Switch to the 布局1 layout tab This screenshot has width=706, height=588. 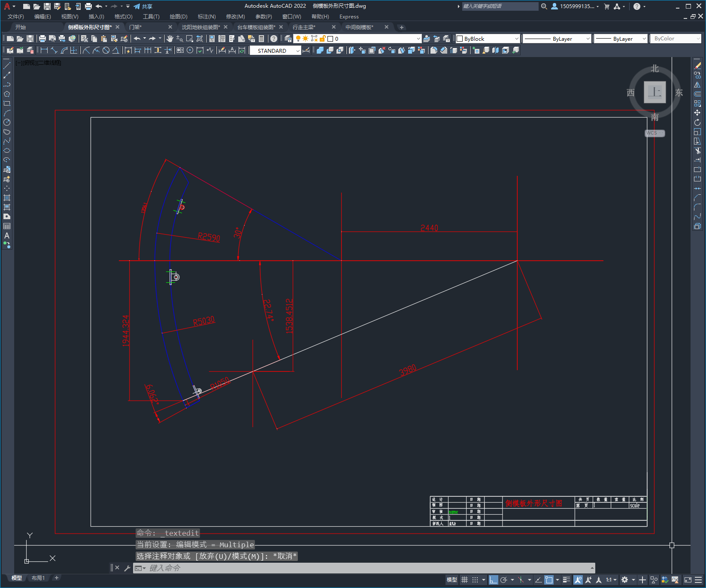[38, 578]
